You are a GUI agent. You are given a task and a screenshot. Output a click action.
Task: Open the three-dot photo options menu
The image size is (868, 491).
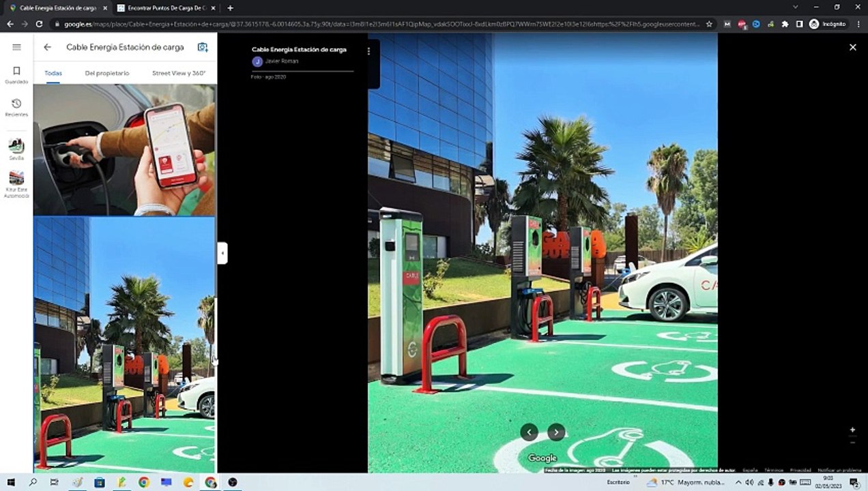pyautogui.click(x=368, y=50)
